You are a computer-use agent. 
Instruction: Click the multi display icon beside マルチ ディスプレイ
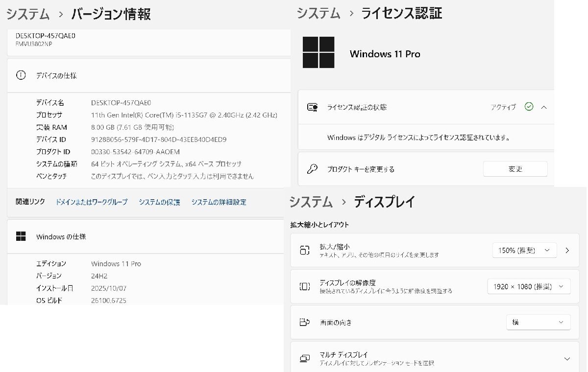(305, 358)
